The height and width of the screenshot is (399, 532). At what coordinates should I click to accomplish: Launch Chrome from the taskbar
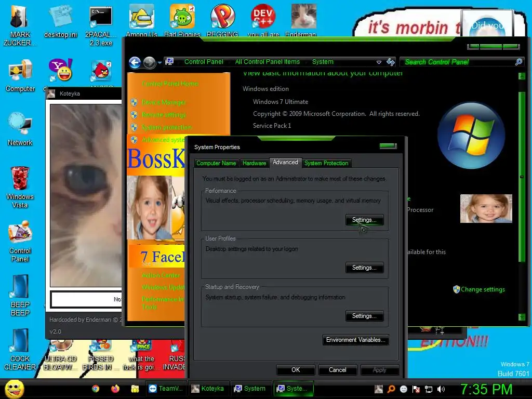96,389
